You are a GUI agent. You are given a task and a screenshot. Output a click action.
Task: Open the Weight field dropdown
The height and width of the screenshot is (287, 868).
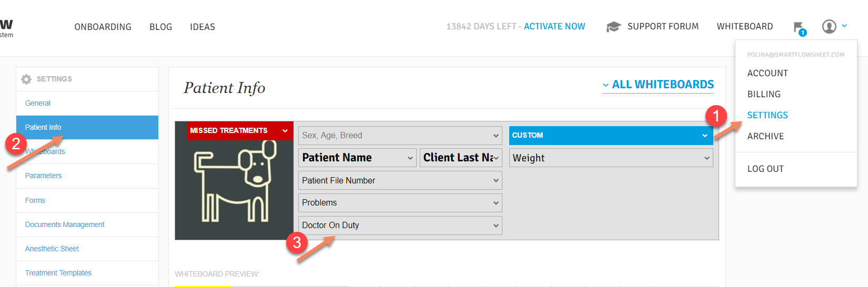click(610, 158)
